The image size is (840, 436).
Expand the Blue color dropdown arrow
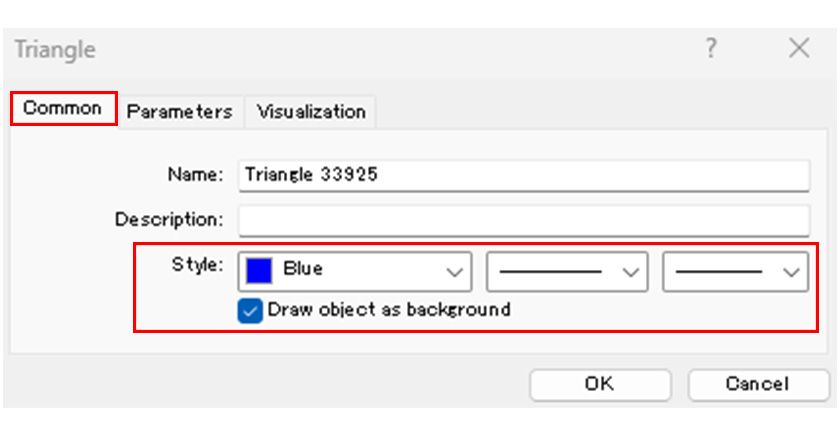coord(455,271)
